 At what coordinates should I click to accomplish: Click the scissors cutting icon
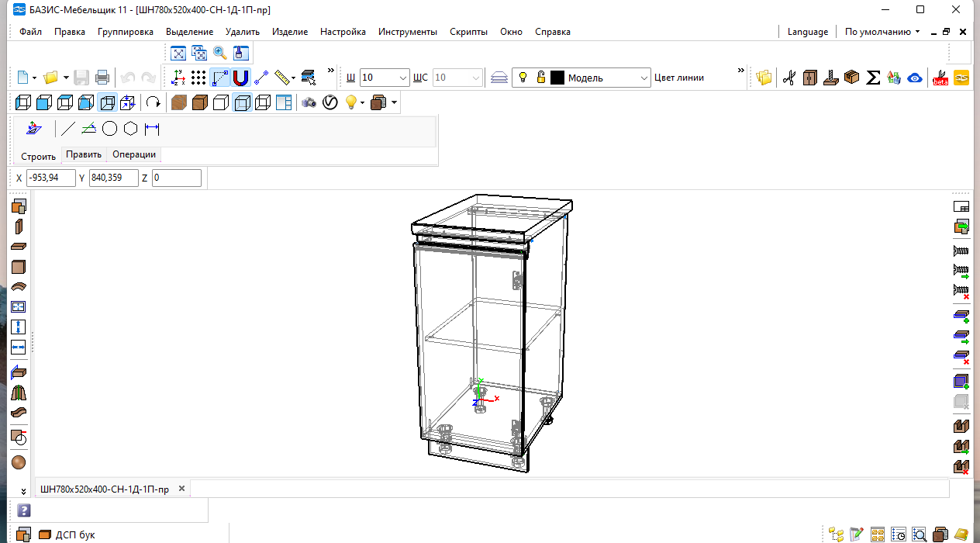(x=789, y=78)
